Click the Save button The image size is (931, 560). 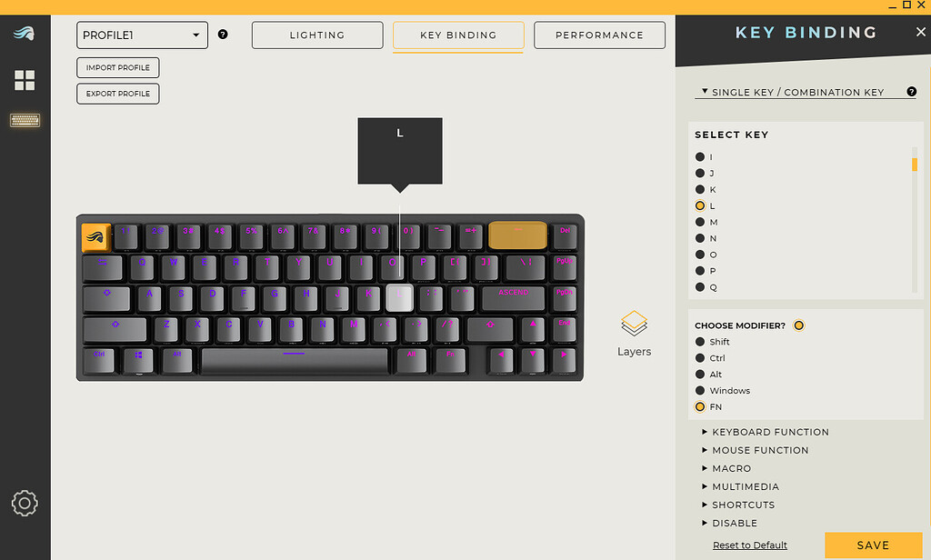[873, 545]
